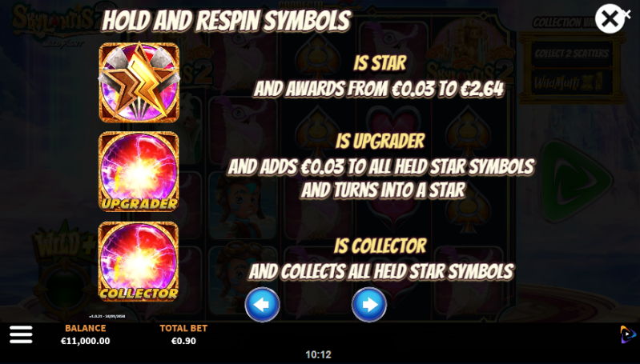Viewport: 640px width, 364px height.
Task: Click the Wild+ feature badge
Action: pos(66,245)
